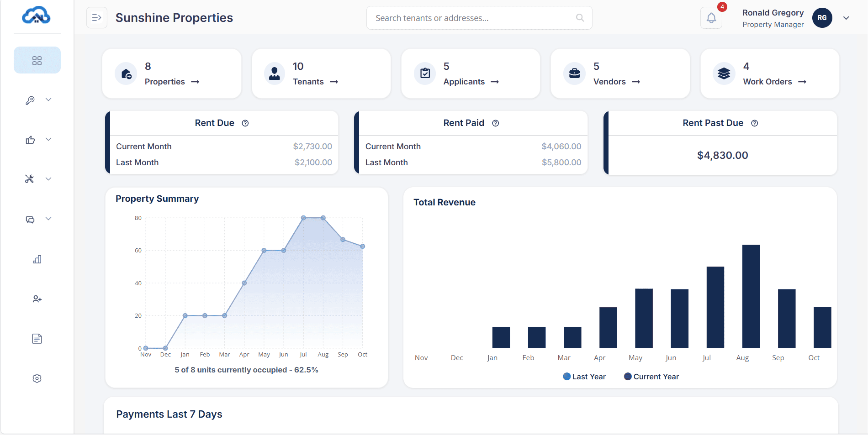Toggle the Last Year legend series

[x=584, y=377]
